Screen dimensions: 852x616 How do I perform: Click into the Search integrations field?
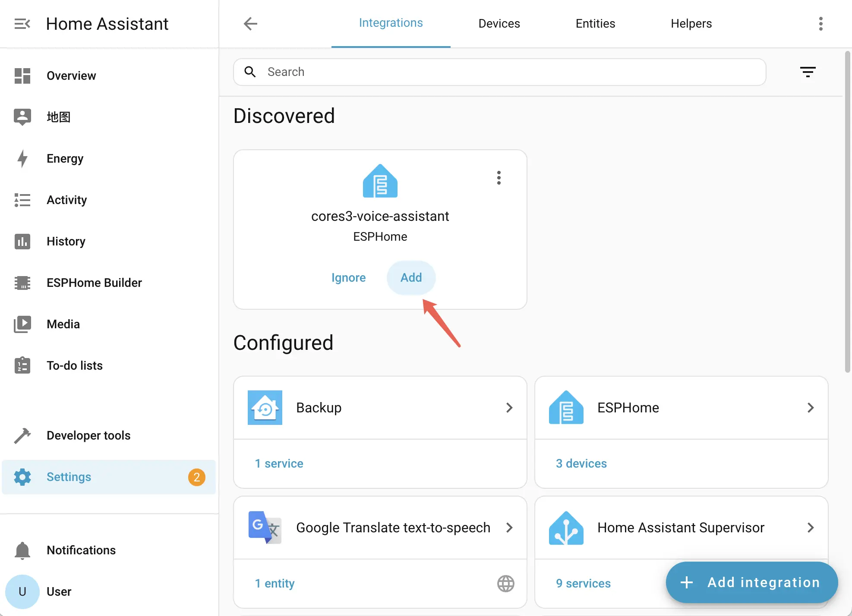[x=501, y=72]
